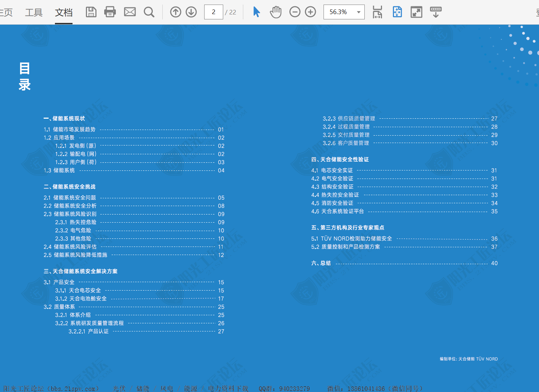Enter full screen mode icon
539x392 pixels.
pos(416,12)
